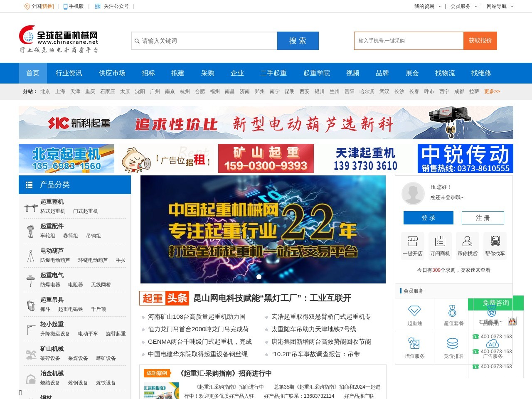The image size is (532, 399).
Task: Open 桥式起重机 subcategory link
Action: click(x=53, y=211)
